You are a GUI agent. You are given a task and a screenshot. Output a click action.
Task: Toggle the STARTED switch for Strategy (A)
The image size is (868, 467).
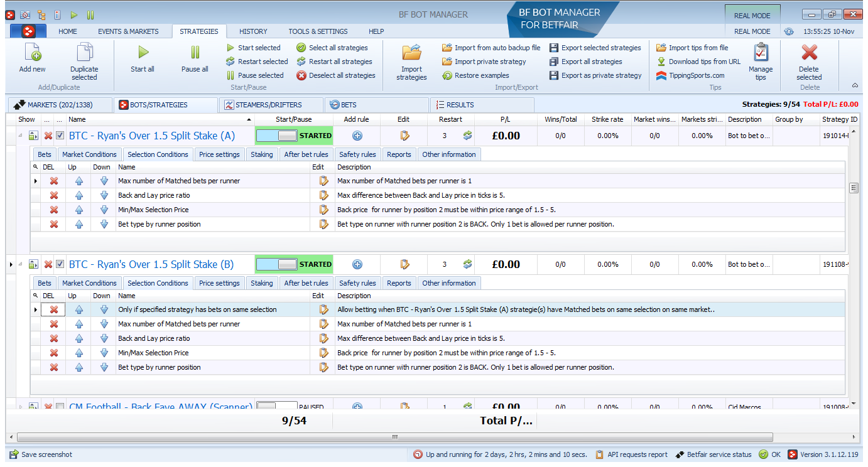278,136
